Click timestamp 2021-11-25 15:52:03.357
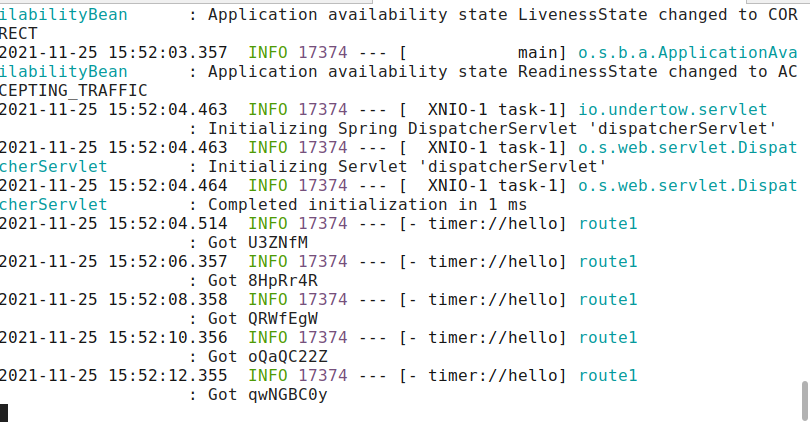The width and height of the screenshot is (810, 422). coord(114,53)
